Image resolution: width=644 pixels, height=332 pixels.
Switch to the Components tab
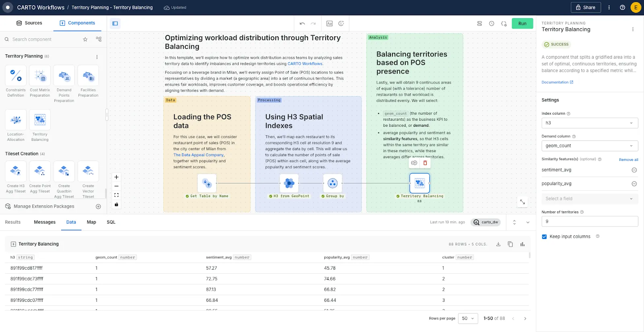(77, 23)
